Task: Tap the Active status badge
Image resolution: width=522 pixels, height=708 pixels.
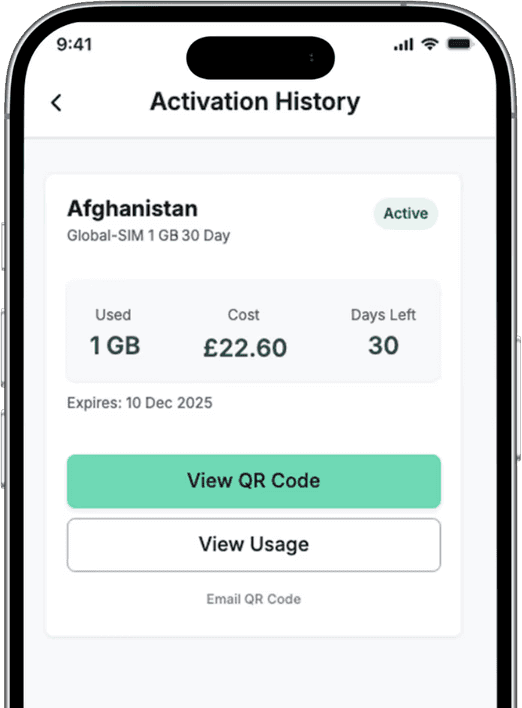Action: (405, 213)
